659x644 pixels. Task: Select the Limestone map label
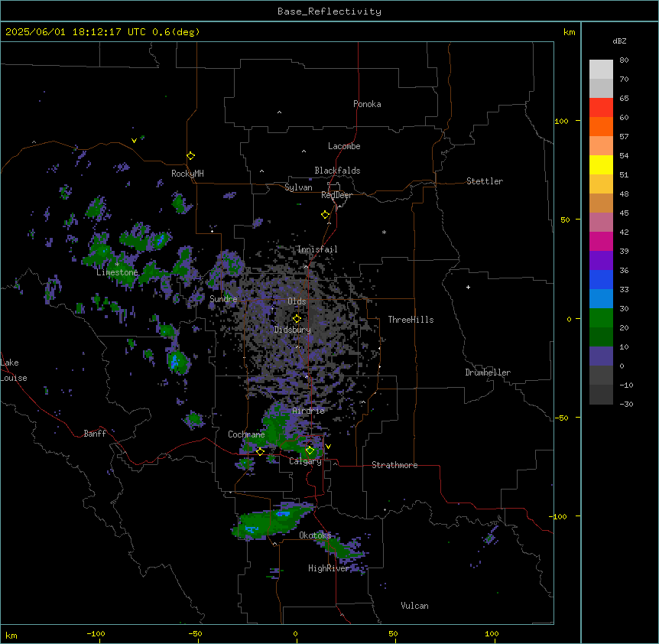pyautogui.click(x=117, y=272)
